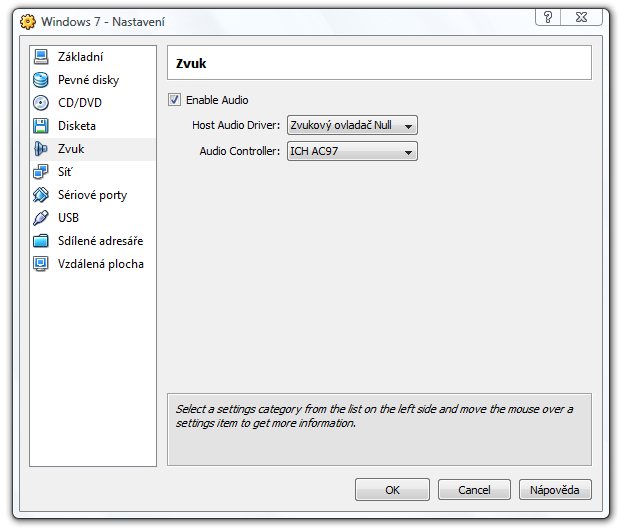Select the Disketa category label
This screenshot has width=622, height=529.
pos(77,126)
